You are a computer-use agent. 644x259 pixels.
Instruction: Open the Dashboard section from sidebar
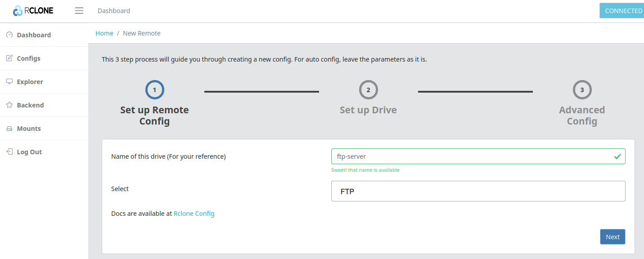point(34,35)
